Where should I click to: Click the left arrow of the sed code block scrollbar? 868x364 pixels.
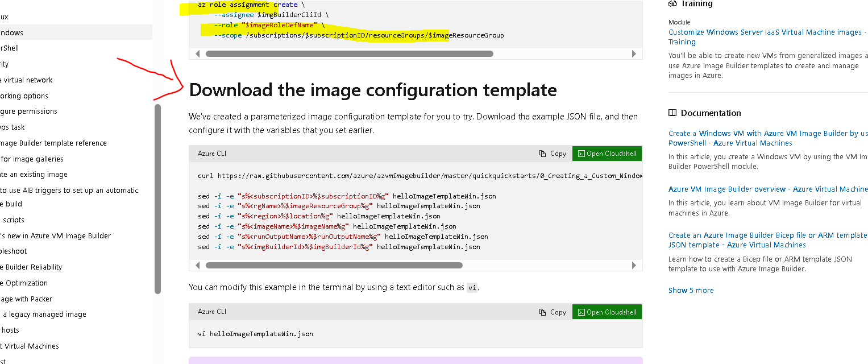pyautogui.click(x=197, y=265)
